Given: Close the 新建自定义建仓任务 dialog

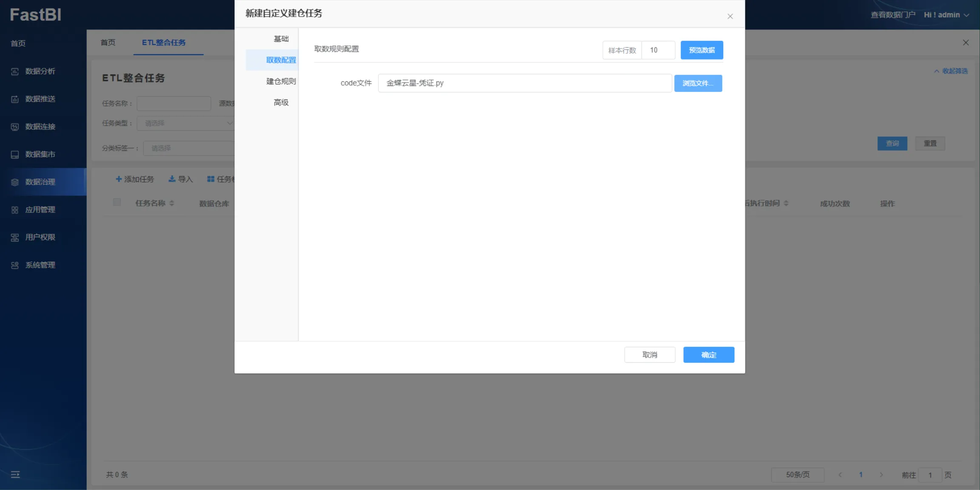Looking at the screenshot, I should 730,16.
